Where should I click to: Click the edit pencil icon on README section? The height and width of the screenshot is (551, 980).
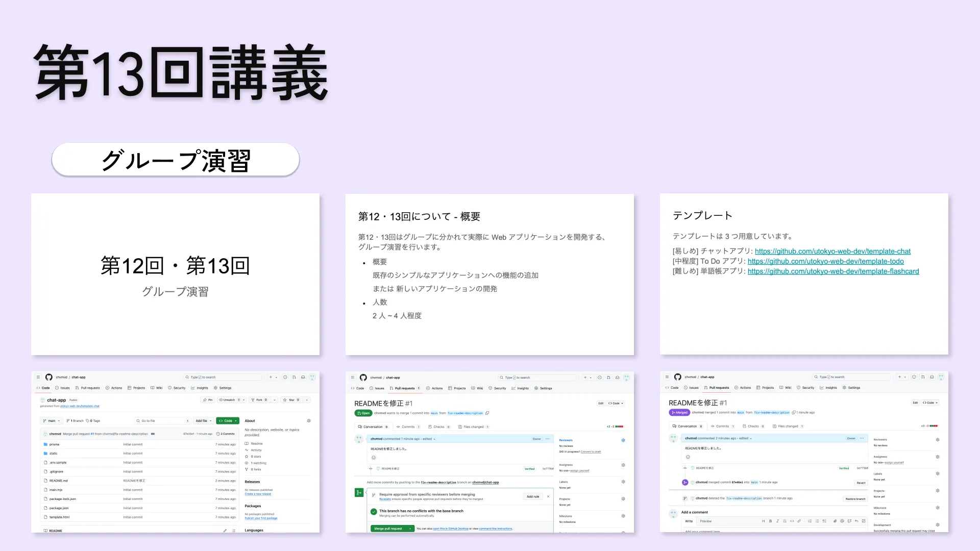click(x=225, y=531)
